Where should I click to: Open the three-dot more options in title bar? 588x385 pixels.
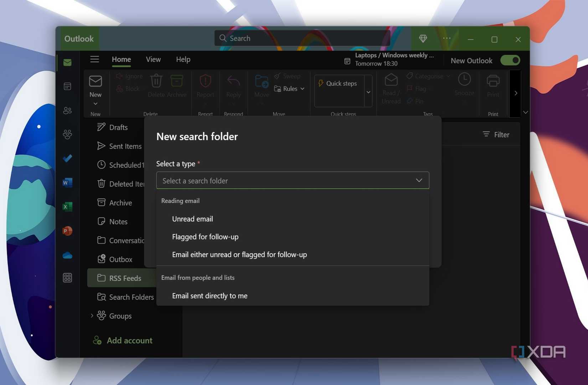click(x=447, y=38)
